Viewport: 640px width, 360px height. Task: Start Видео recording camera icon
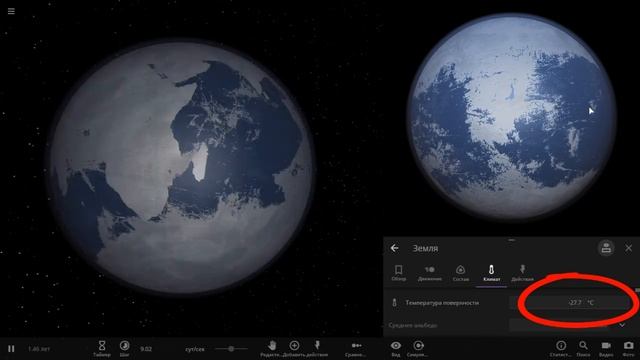point(606,348)
